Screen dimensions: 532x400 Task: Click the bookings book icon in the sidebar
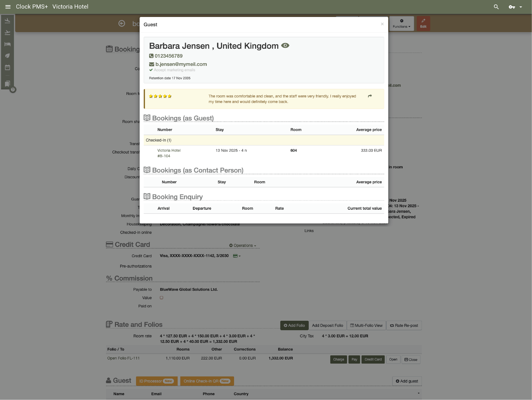[x=7, y=84]
